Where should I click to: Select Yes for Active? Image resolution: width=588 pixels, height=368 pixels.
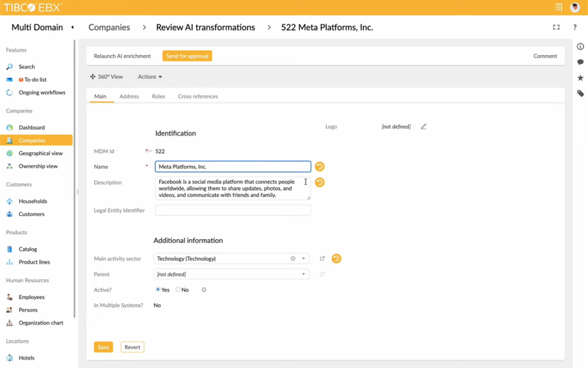(158, 289)
